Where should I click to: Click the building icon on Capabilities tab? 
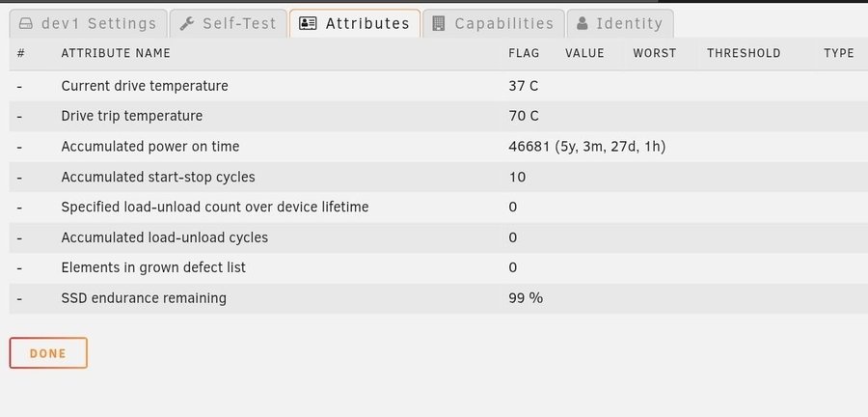439,23
